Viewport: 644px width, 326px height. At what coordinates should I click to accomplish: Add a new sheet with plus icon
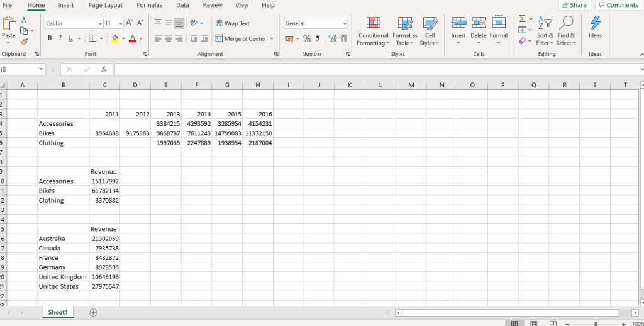click(x=93, y=312)
